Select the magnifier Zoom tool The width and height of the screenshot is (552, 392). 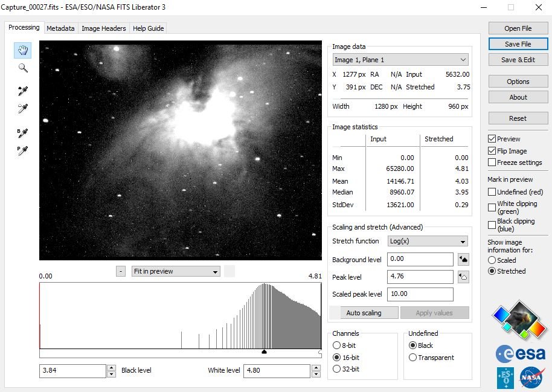[x=23, y=68]
